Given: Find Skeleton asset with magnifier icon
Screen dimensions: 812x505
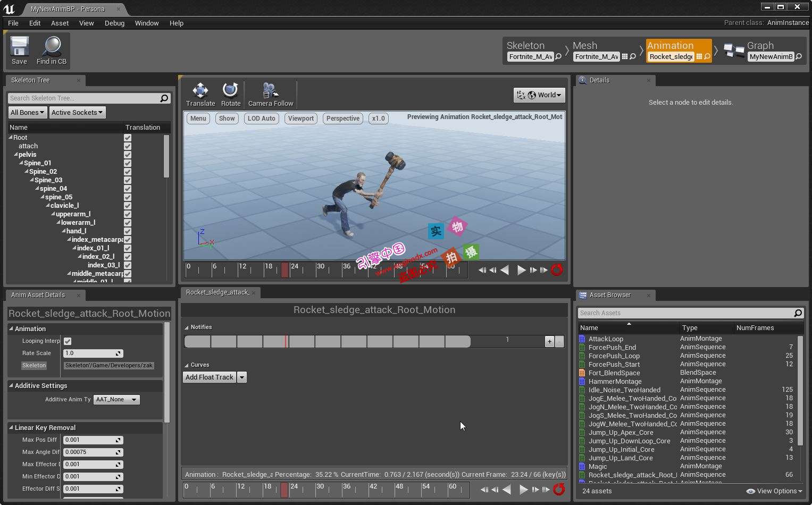Looking at the screenshot, I should (x=558, y=56).
